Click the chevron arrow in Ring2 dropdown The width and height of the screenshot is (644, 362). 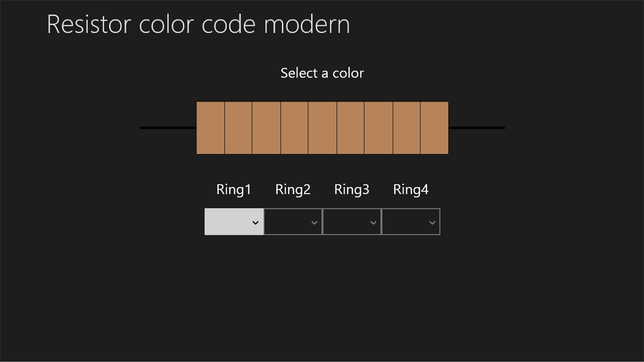[314, 223]
